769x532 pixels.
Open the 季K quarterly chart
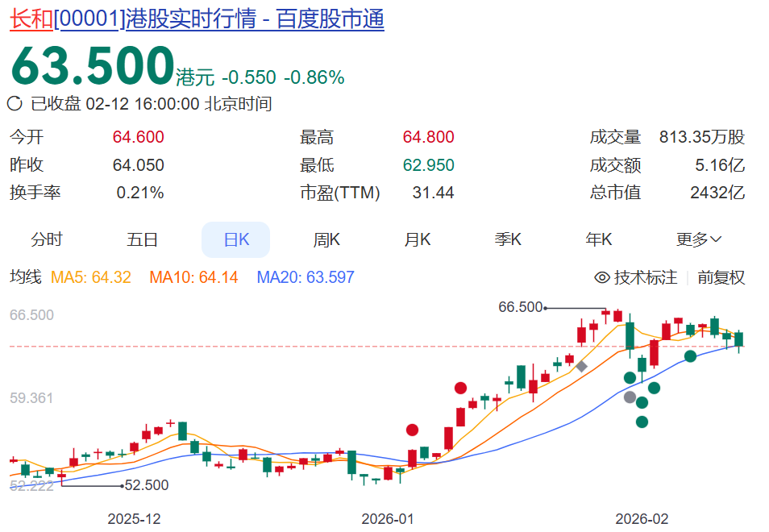tap(508, 239)
